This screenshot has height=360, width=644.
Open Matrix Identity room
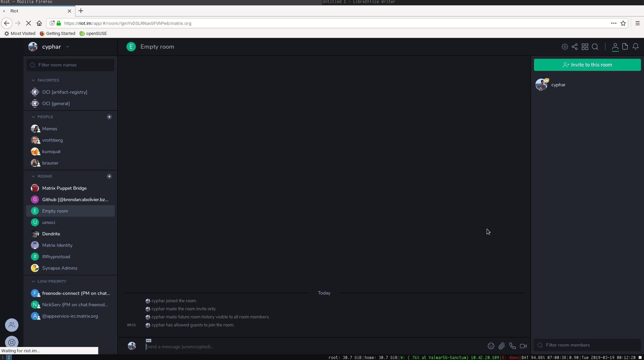(x=70, y=245)
